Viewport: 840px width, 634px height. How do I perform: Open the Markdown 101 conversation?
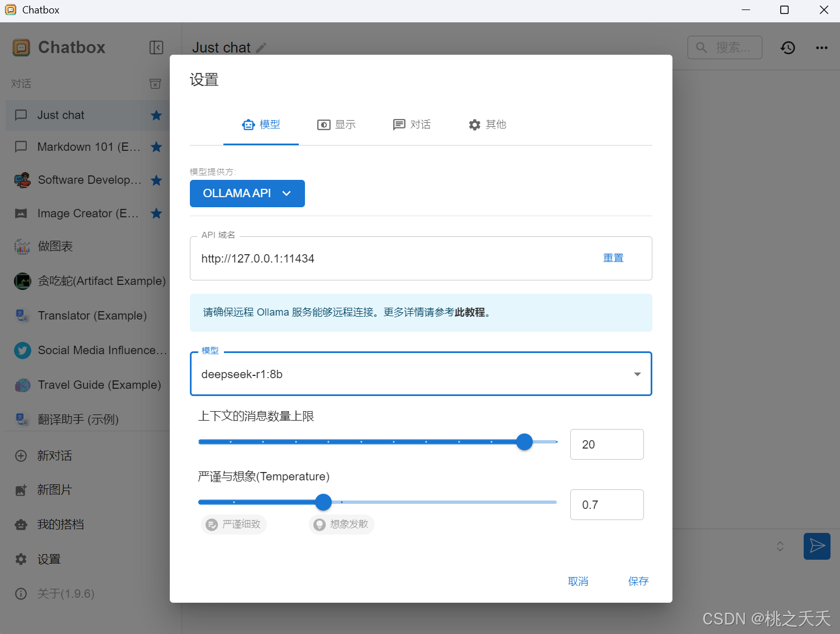(88, 147)
